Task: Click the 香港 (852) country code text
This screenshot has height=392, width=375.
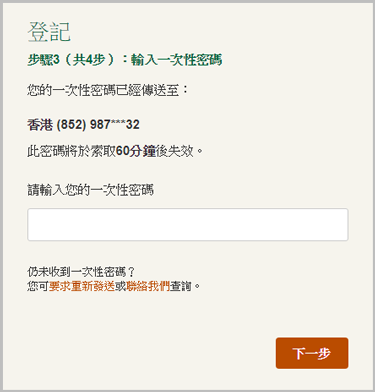Action: coord(57,125)
